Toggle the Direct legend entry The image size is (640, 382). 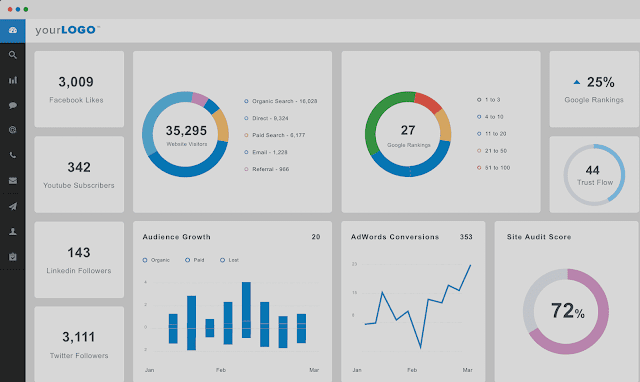(266, 118)
